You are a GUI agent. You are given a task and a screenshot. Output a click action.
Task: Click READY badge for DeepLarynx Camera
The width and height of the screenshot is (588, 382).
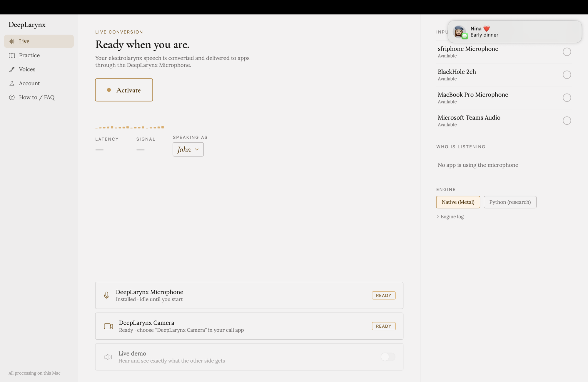tap(384, 326)
